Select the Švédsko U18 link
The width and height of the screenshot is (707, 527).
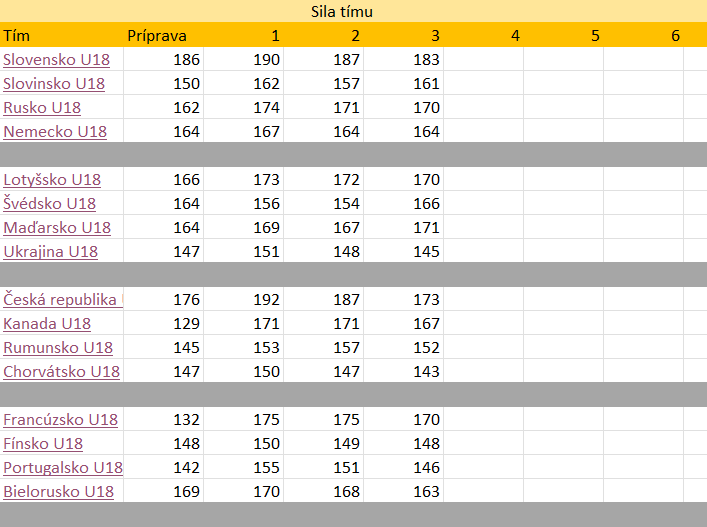[x=50, y=203]
